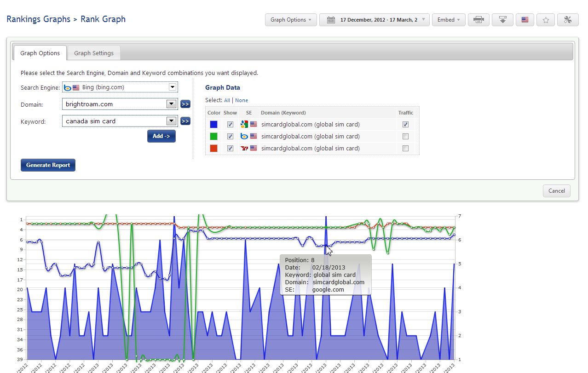
Task: Enable Traffic for the Bing row
Action: [405, 137]
